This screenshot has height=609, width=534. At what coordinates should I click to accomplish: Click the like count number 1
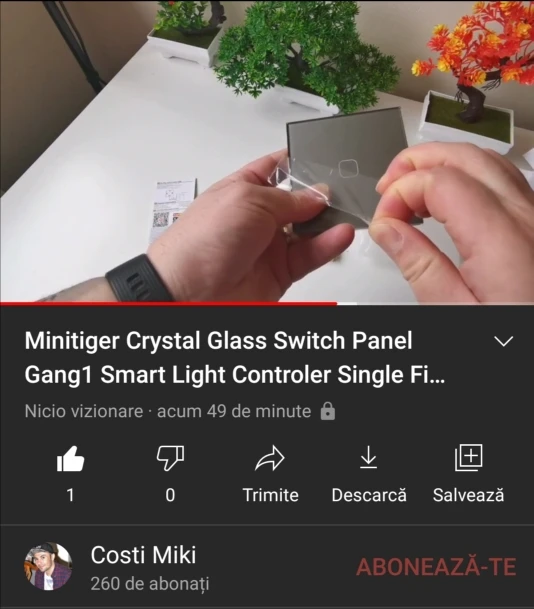pos(70,495)
